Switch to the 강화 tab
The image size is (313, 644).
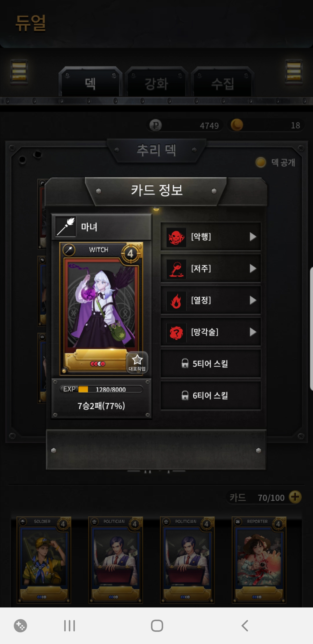[156, 83]
